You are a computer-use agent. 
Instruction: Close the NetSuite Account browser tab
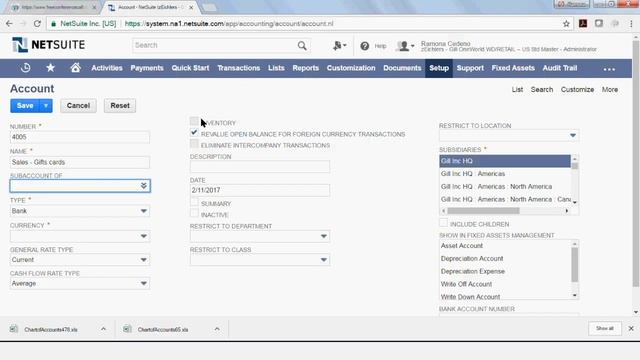point(191,7)
